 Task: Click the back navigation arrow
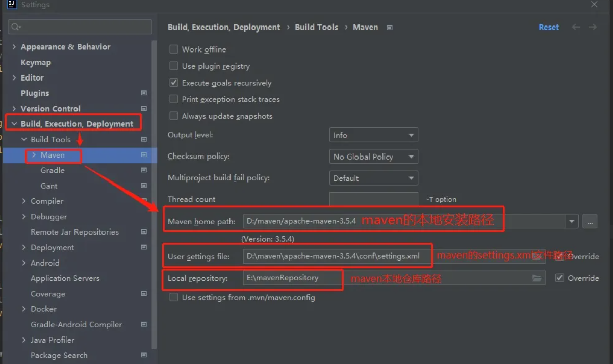pyautogui.click(x=576, y=27)
